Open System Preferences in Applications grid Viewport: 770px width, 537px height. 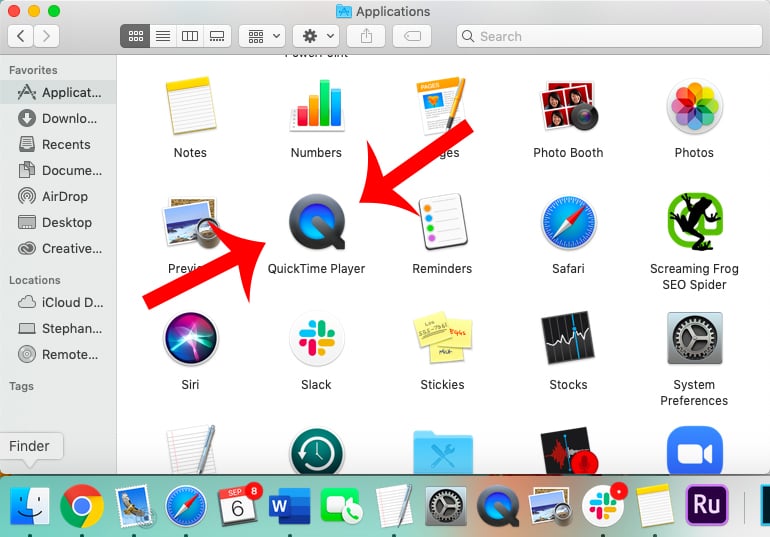coord(694,338)
